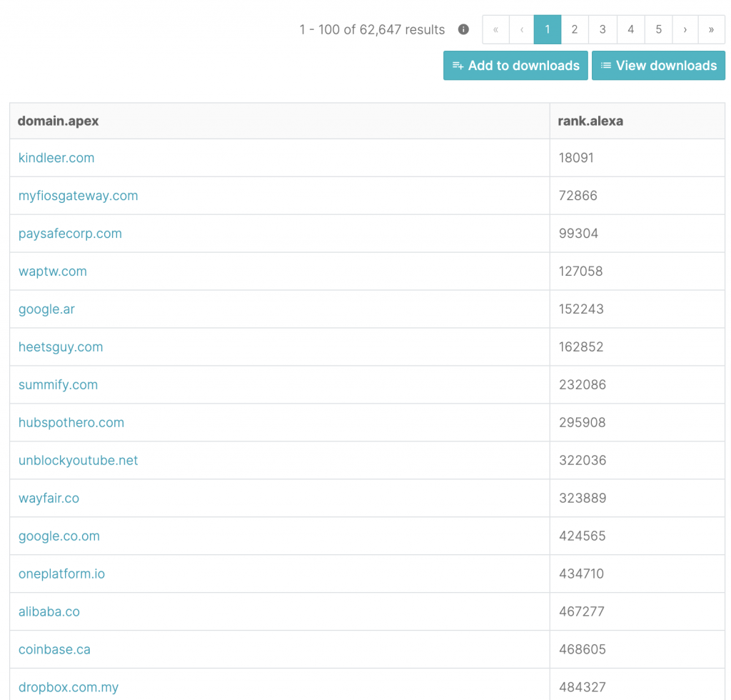Open the kindleer.com domain link
The image size is (731, 700).
click(x=56, y=158)
